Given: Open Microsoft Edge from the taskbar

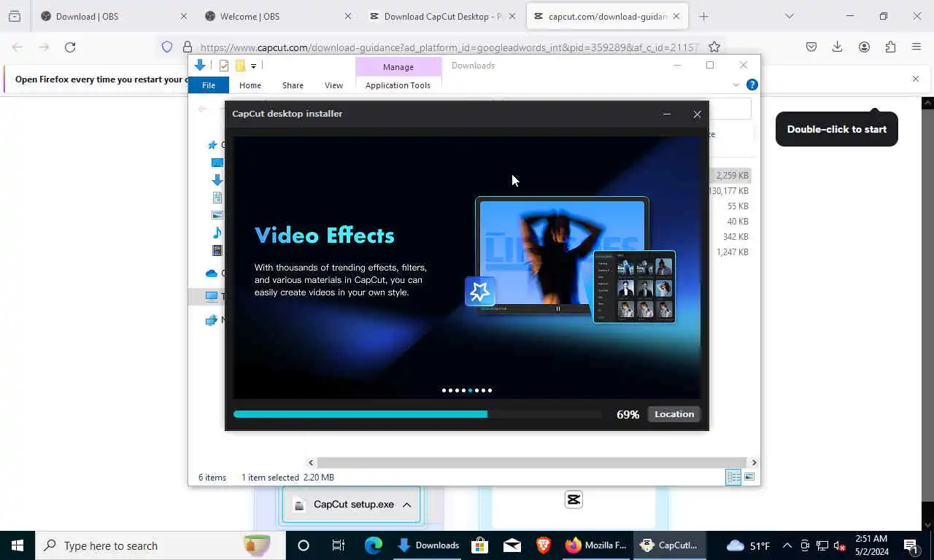Looking at the screenshot, I should (x=374, y=545).
